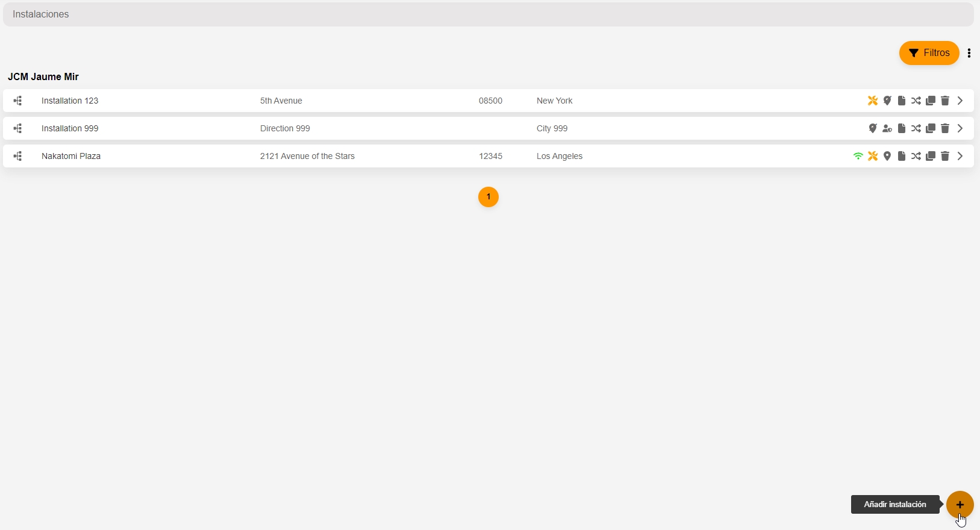Delete Installation 123 with the trash icon

[x=945, y=101]
